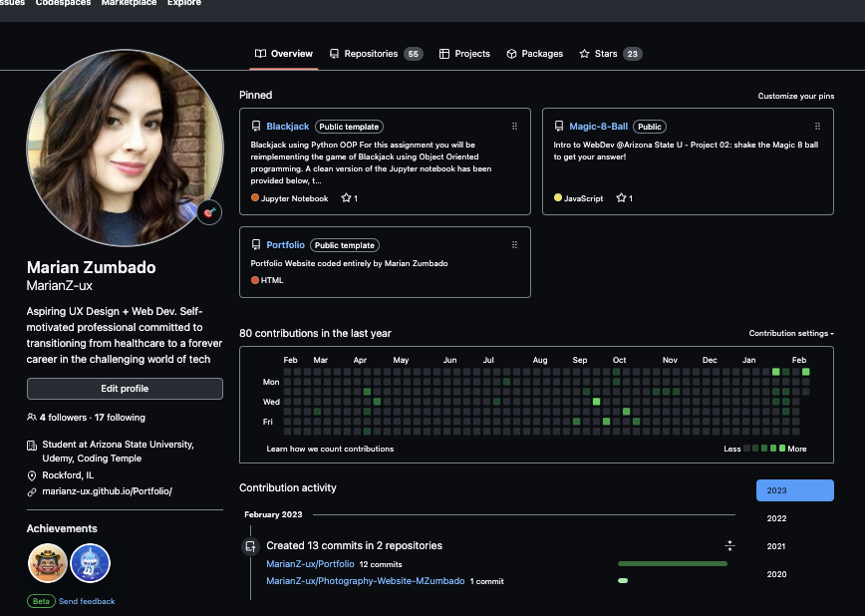Click Explore in the top menu bar
Image resolution: width=865 pixels, height=616 pixels.
pyautogui.click(x=183, y=4)
